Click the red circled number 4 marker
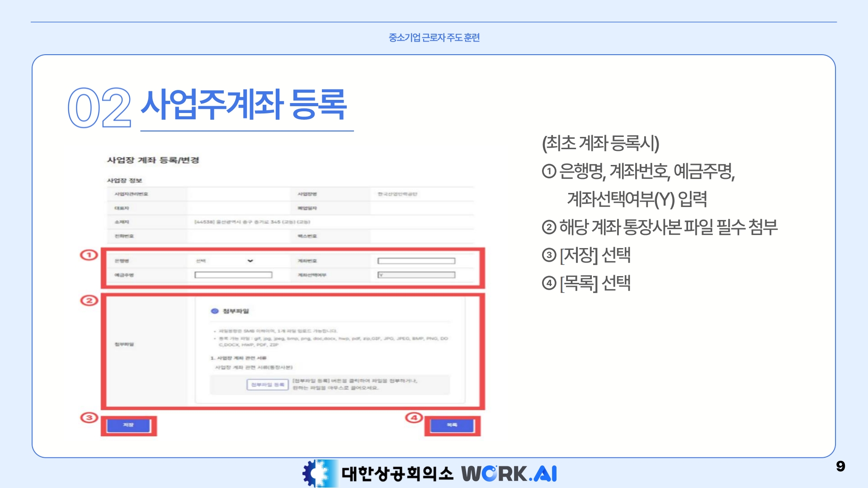Viewport: 868px width, 488px height. pyautogui.click(x=414, y=418)
